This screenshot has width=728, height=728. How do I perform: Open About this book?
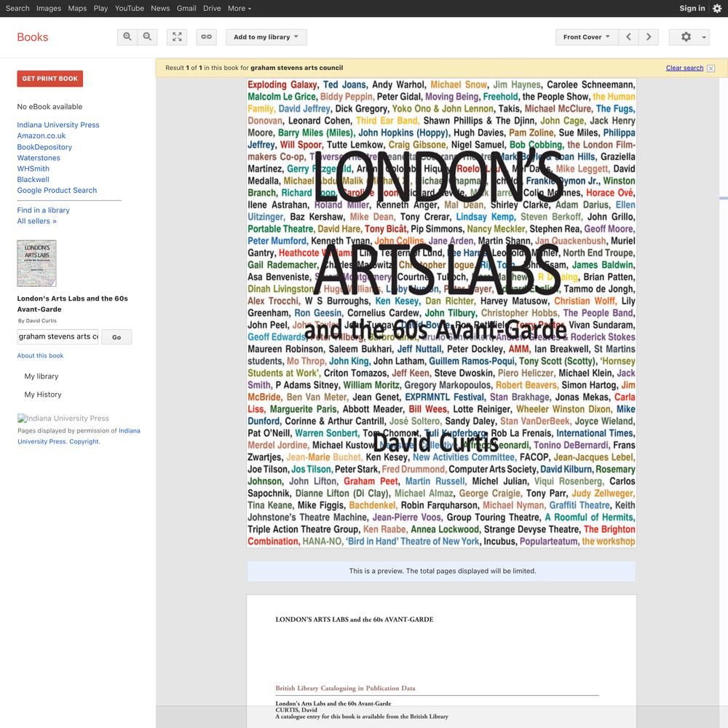click(40, 356)
